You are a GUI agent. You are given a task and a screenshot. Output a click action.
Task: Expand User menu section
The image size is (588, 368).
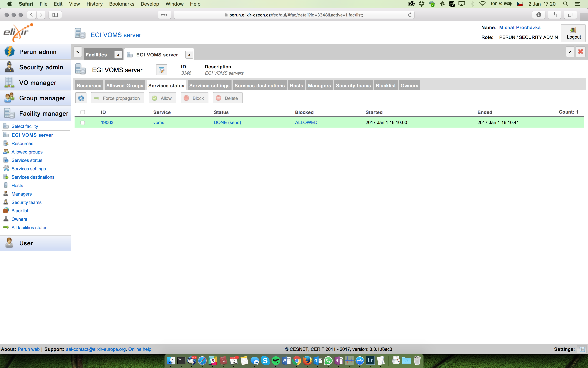36,243
